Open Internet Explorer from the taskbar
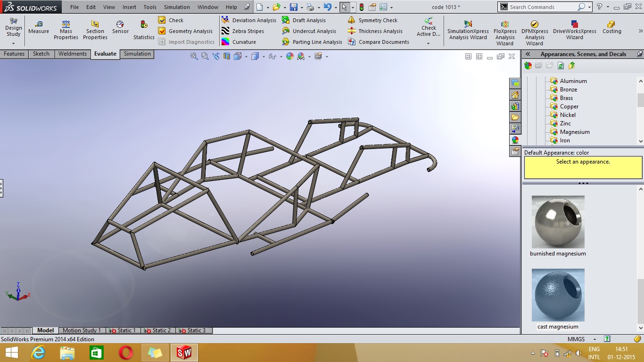Viewport: 644px width, 362px height. pos(38,353)
